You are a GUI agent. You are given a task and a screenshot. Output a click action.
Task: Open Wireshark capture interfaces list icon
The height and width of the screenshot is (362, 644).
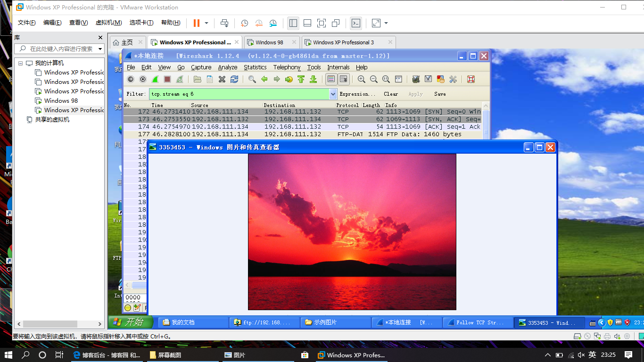(131, 79)
